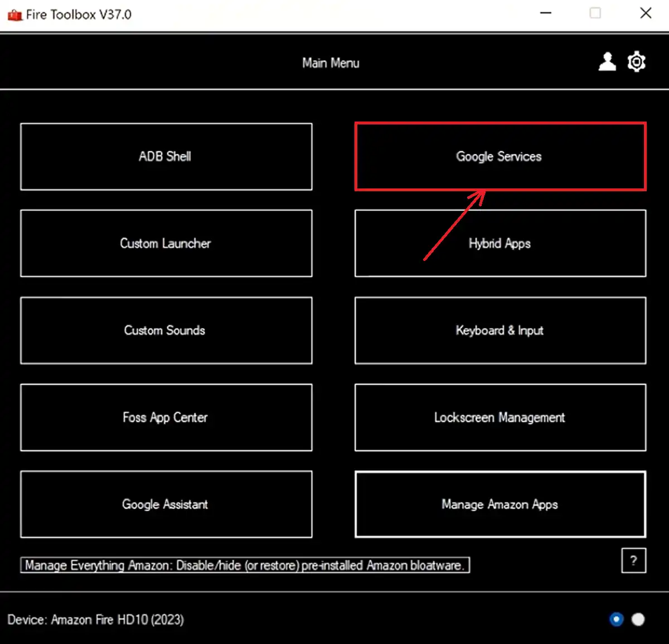Launch the Custom Launcher tool

coord(166,244)
